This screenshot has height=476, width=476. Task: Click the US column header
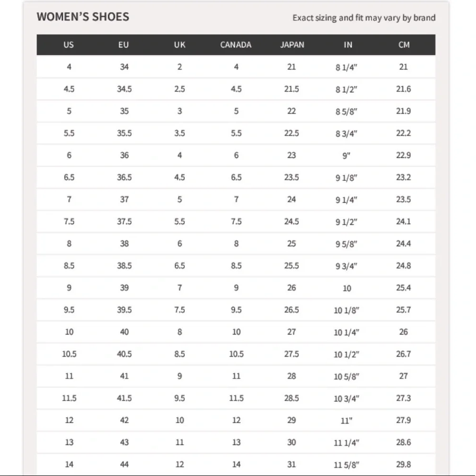(x=69, y=45)
